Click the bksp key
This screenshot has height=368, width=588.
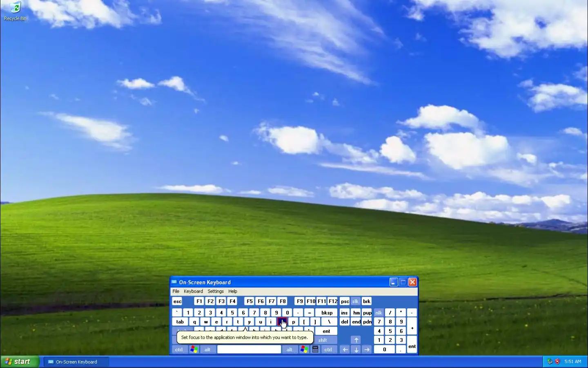(327, 313)
